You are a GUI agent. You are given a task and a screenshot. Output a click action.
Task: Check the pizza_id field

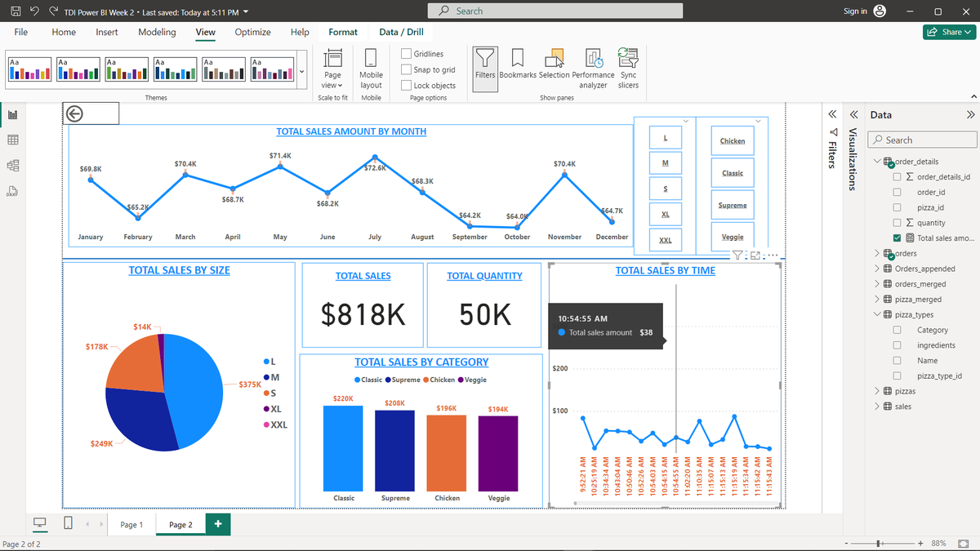(897, 207)
